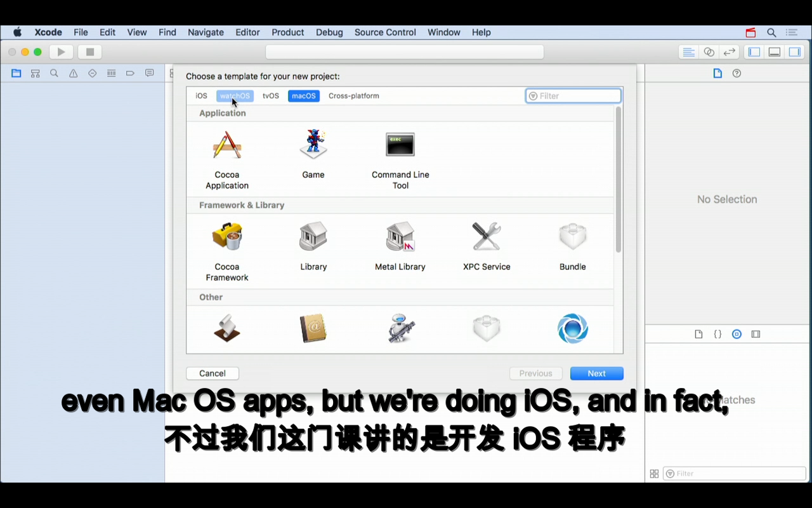
Task: Click the Xcode activity status bar
Action: click(405, 52)
